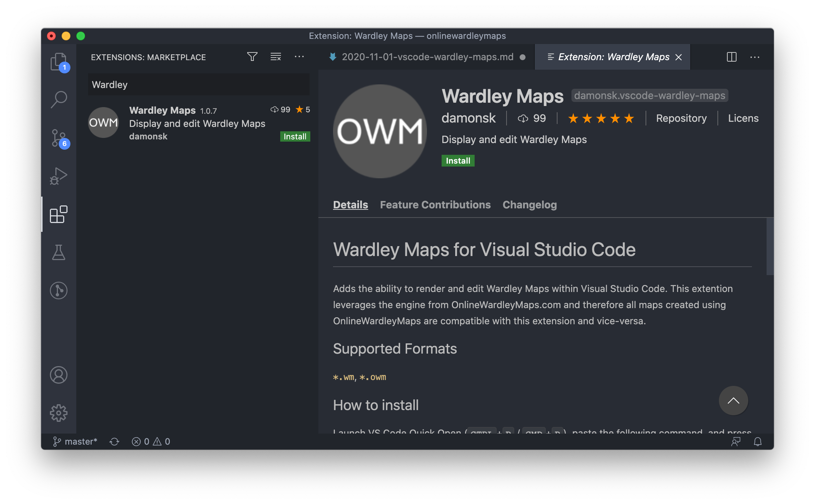Switch to Feature Contributions tab
The width and height of the screenshot is (815, 504).
coord(435,205)
